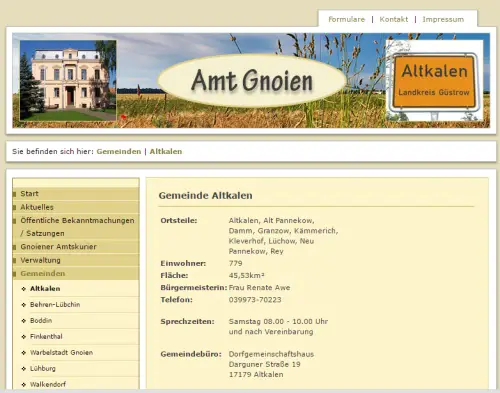Select Altkalen in the sidebar submenu
Viewport: 500px width, 393px height.
coord(45,288)
